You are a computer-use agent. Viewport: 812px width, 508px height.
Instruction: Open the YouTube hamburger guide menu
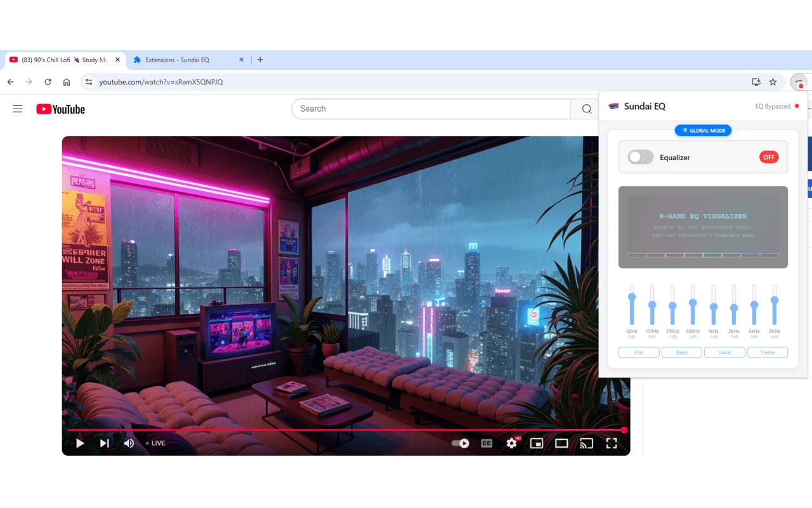point(18,109)
